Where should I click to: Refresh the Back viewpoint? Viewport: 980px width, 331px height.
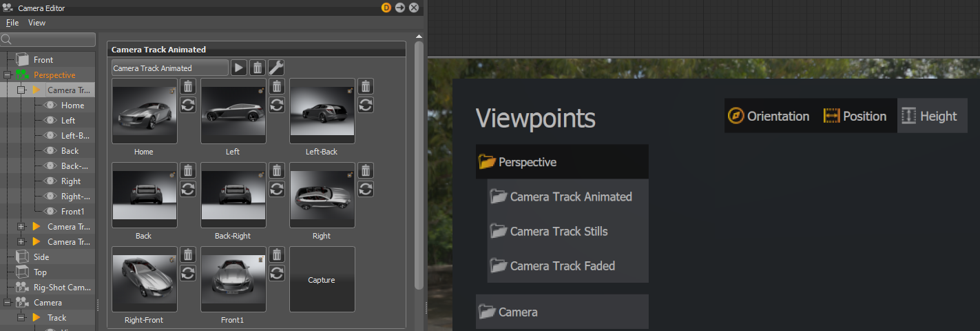[x=188, y=189]
